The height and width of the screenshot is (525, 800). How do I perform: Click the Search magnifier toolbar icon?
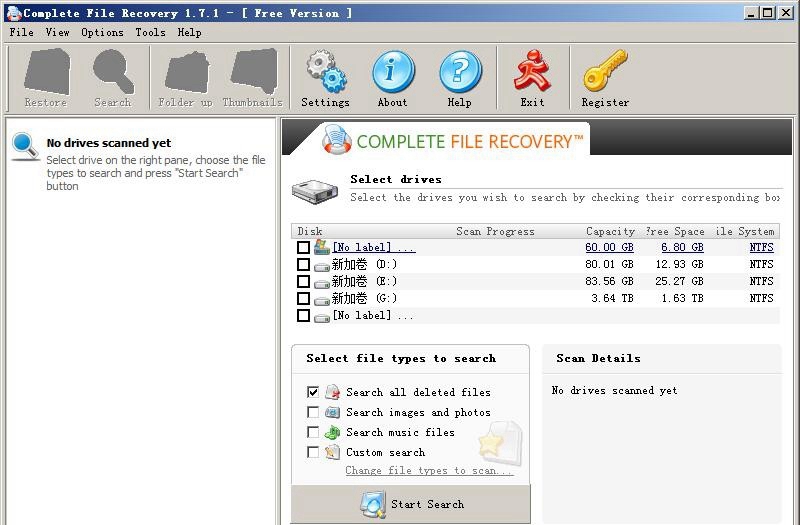click(113, 72)
